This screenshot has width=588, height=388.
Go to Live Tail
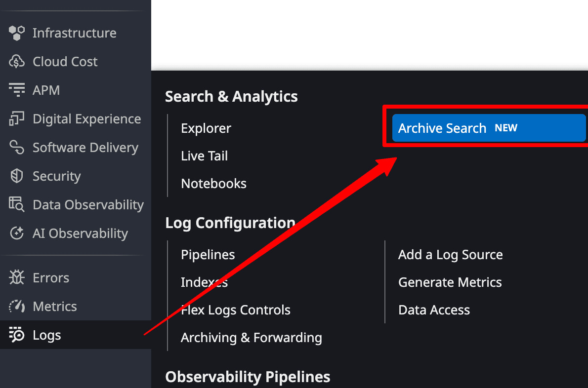tap(205, 156)
